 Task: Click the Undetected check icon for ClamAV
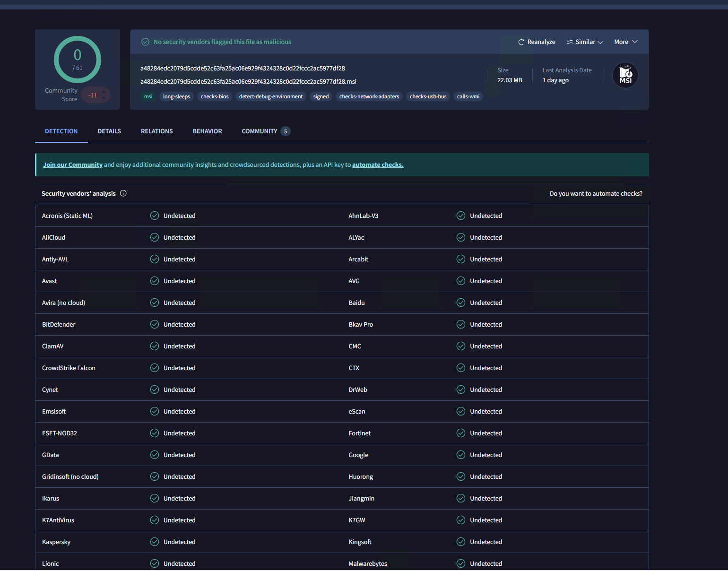155,346
